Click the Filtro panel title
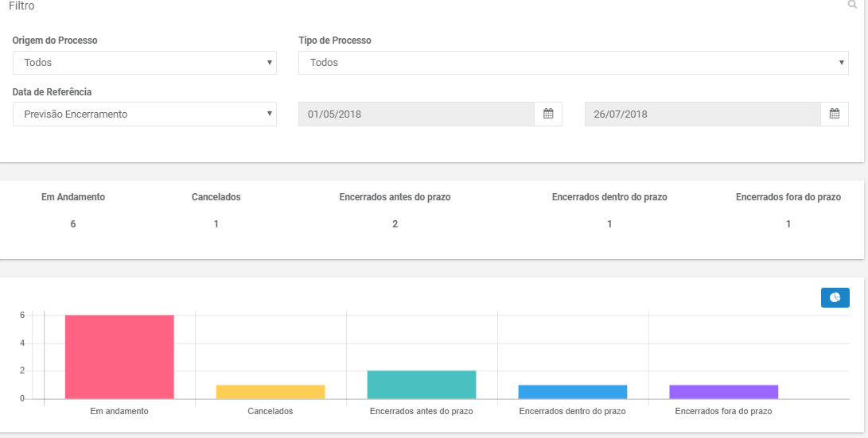 [21, 6]
